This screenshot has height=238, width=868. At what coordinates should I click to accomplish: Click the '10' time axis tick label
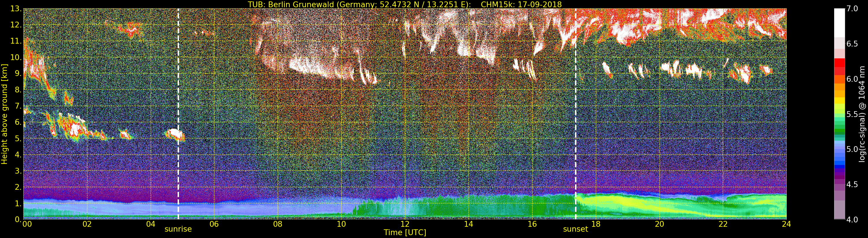341,224
